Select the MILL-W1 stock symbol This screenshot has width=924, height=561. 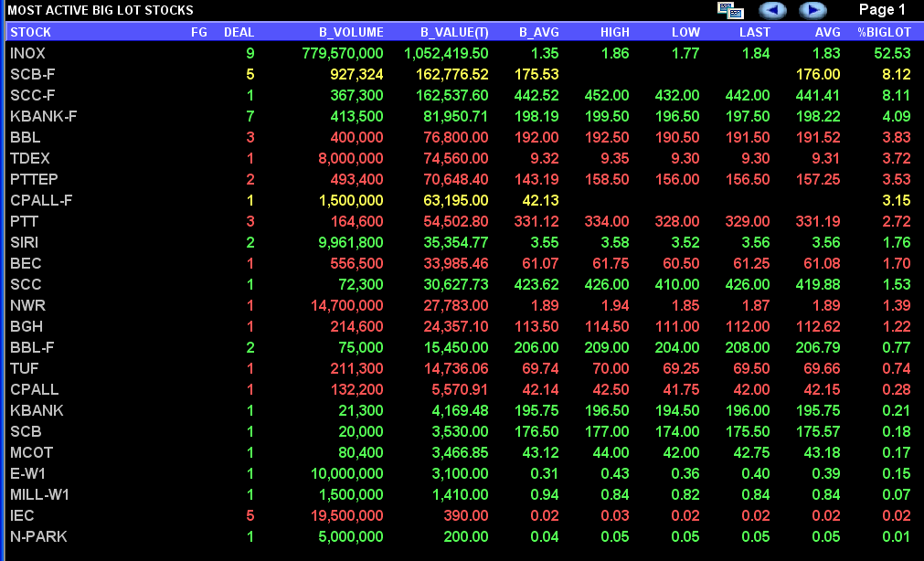click(x=39, y=495)
